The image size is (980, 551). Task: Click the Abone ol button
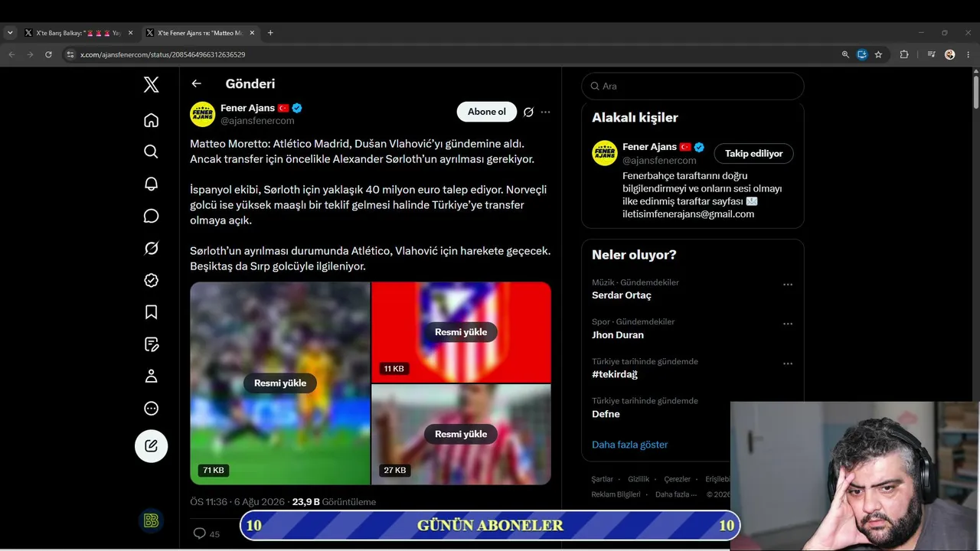pyautogui.click(x=487, y=112)
